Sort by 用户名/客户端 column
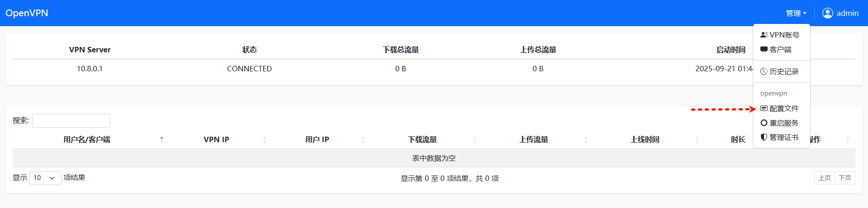The image size is (868, 208). [x=87, y=140]
